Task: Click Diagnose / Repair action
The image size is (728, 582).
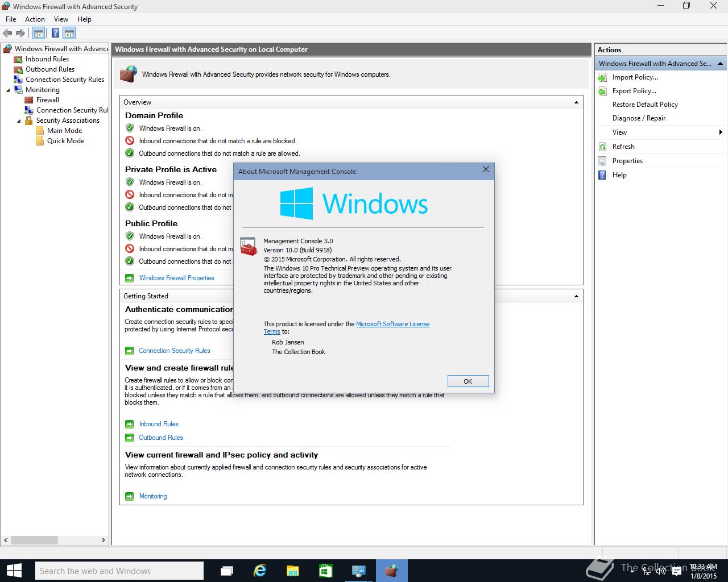Action: pos(639,118)
